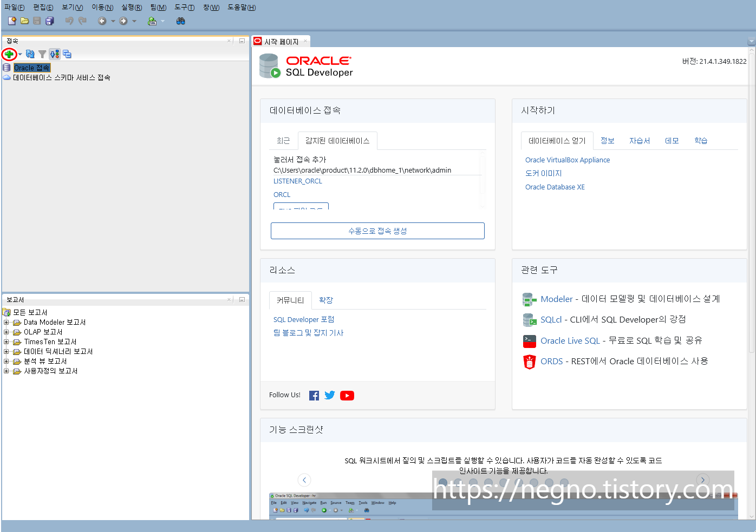Expand the TimesTen 보고서 folder
The image size is (756, 532).
(x=6, y=341)
